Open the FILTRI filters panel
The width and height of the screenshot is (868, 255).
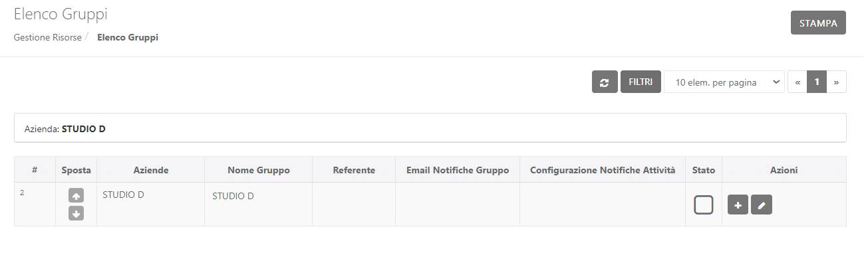[x=641, y=82]
